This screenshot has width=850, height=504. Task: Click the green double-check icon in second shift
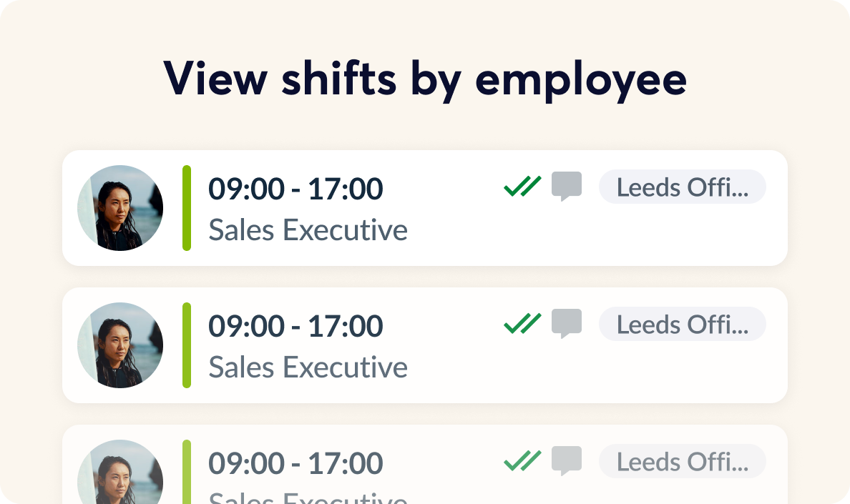click(x=522, y=324)
